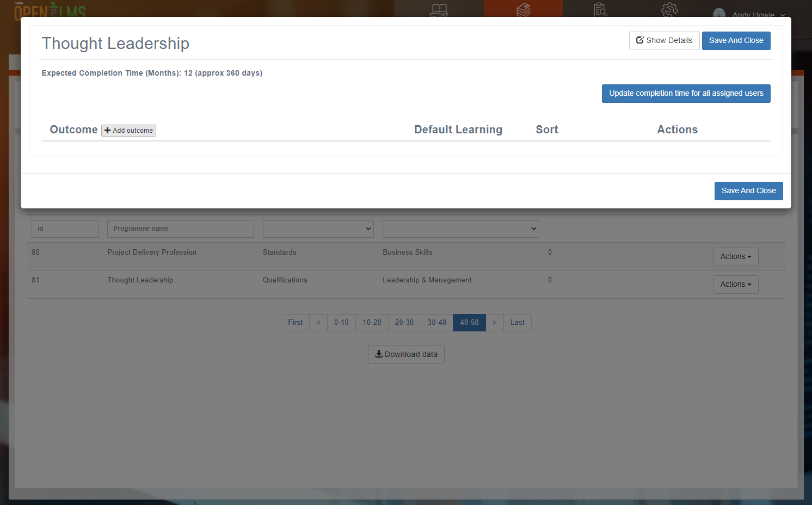Select page range 10-20

[372, 323]
